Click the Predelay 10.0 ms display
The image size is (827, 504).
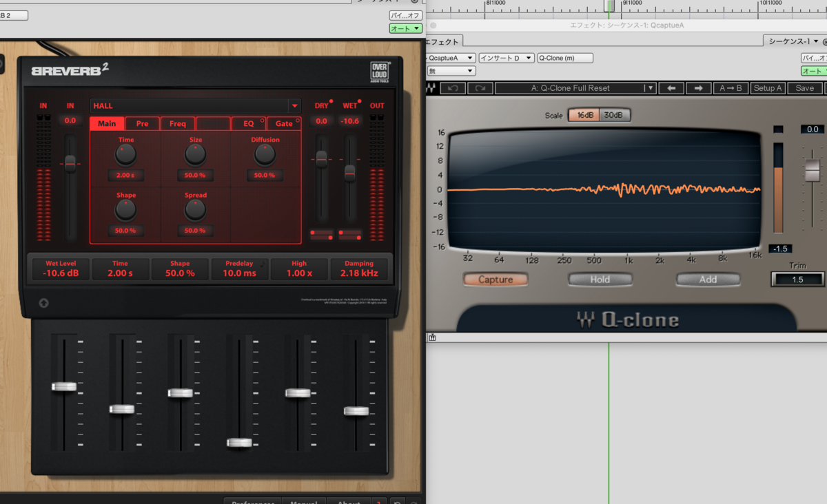tap(240, 269)
